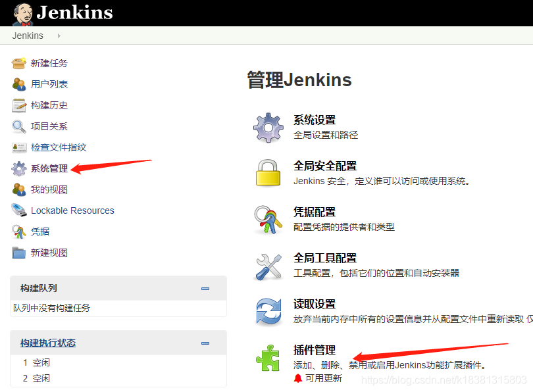The width and height of the screenshot is (533, 392).
Task: Click the 项目关系 magnifier icon
Action: click(x=18, y=126)
